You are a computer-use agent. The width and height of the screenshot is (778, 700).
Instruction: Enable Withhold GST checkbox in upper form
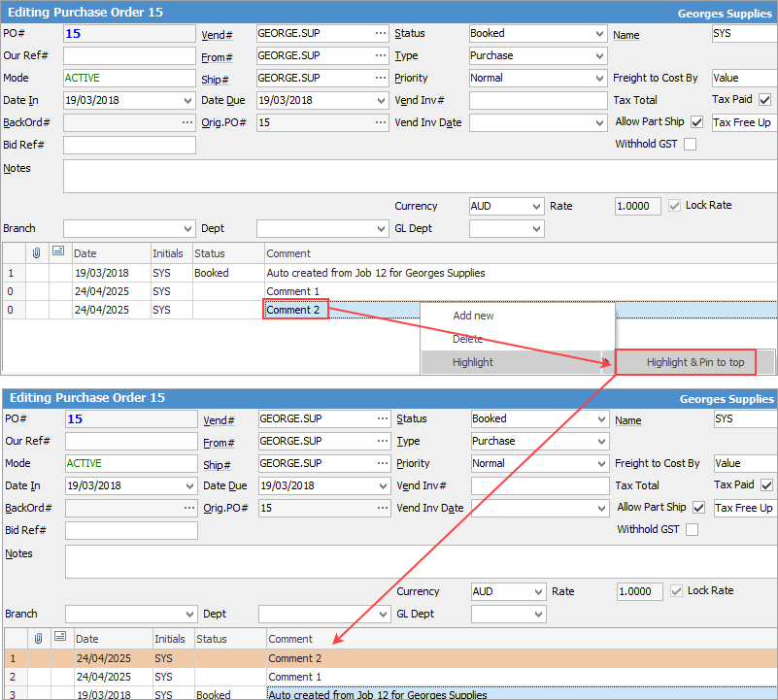[690, 145]
